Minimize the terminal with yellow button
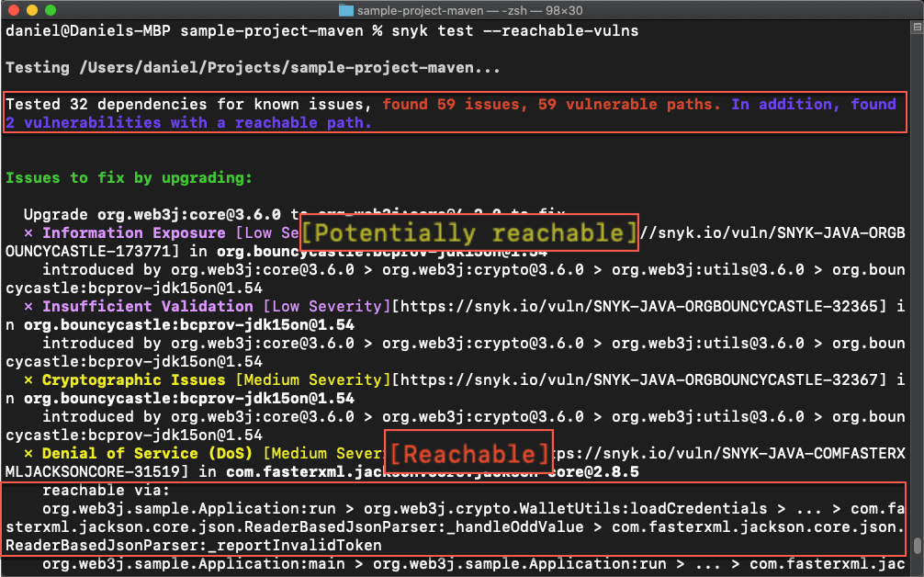This screenshot has height=577, width=924. [32, 10]
